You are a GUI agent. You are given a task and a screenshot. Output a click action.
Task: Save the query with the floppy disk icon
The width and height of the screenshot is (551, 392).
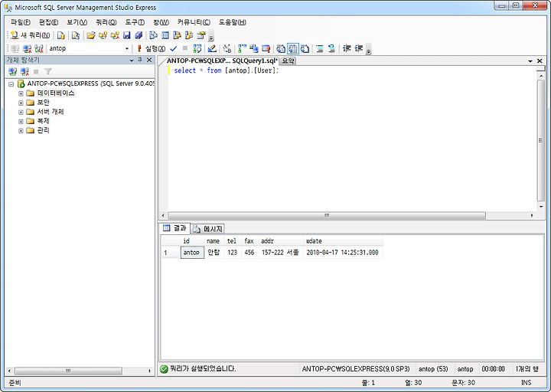coord(127,35)
